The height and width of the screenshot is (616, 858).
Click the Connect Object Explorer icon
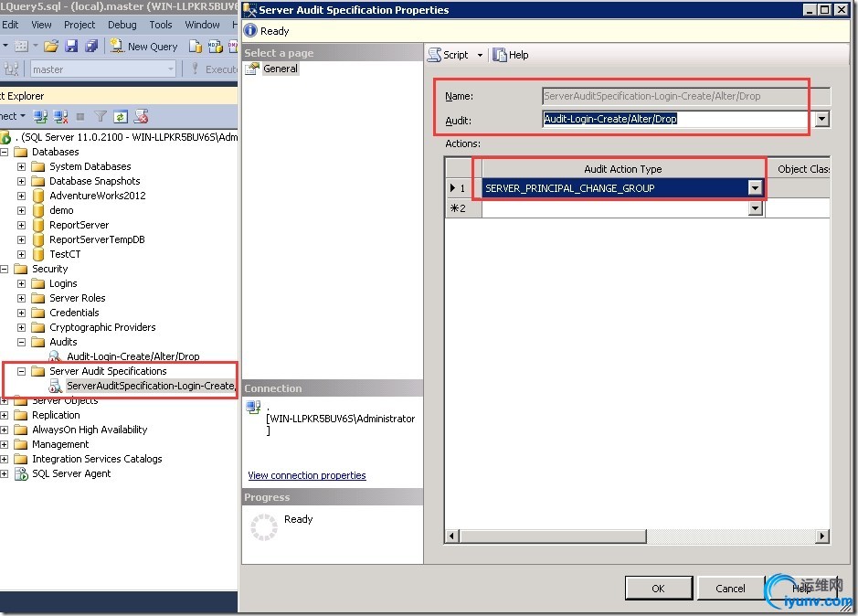click(x=40, y=116)
